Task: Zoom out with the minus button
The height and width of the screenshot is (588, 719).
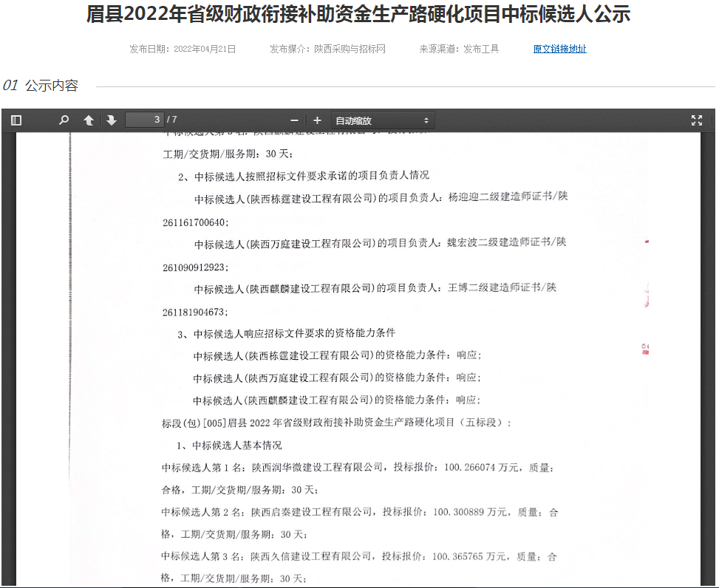Action: coord(294,120)
